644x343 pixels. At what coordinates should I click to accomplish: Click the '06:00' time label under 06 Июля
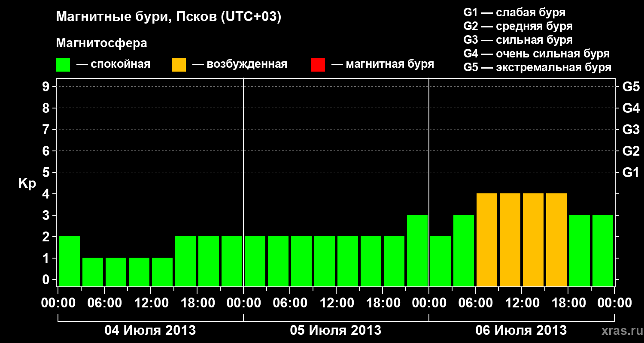click(475, 303)
